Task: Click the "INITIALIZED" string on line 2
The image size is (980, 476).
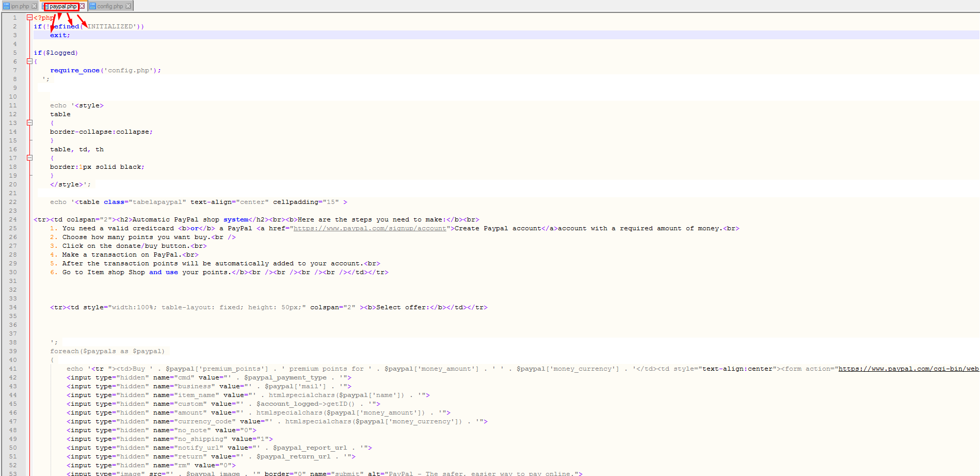Action: pos(110,26)
